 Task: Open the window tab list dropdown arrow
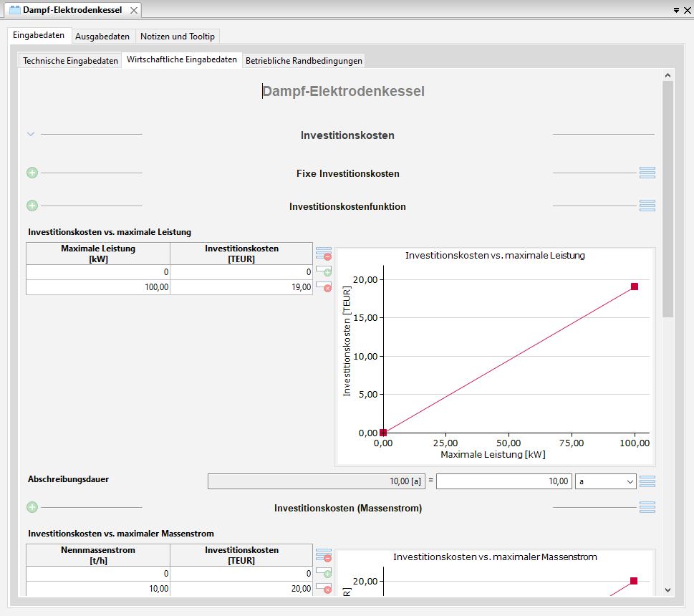coord(676,10)
